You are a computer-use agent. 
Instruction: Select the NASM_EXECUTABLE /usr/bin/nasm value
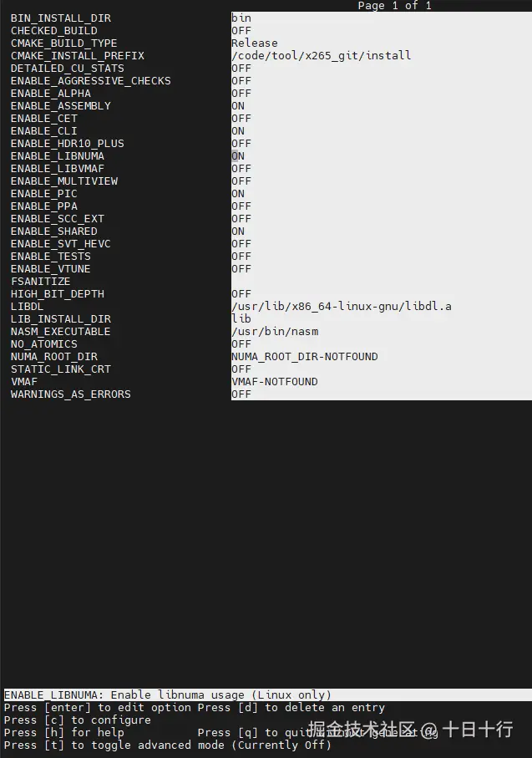tap(275, 332)
